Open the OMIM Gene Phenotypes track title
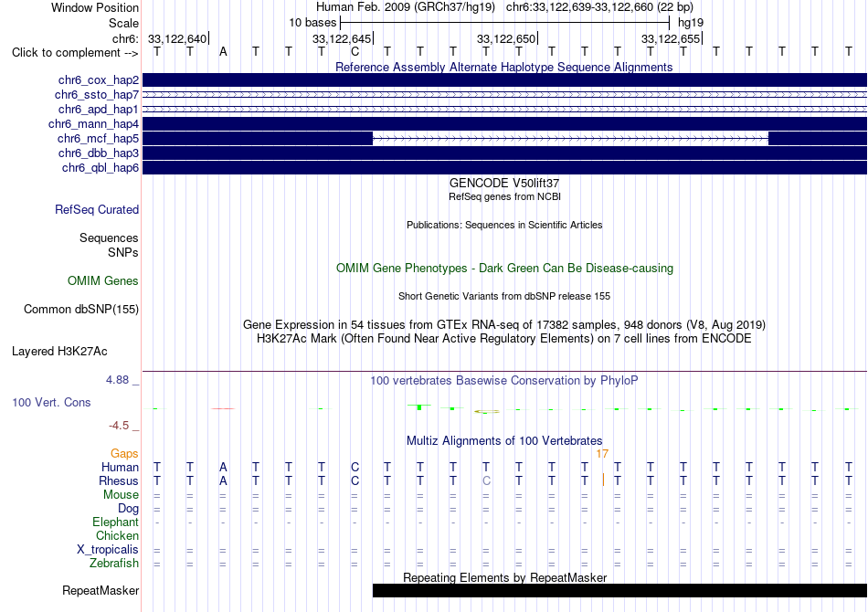Screen dimensions: 868x612 (504, 268)
